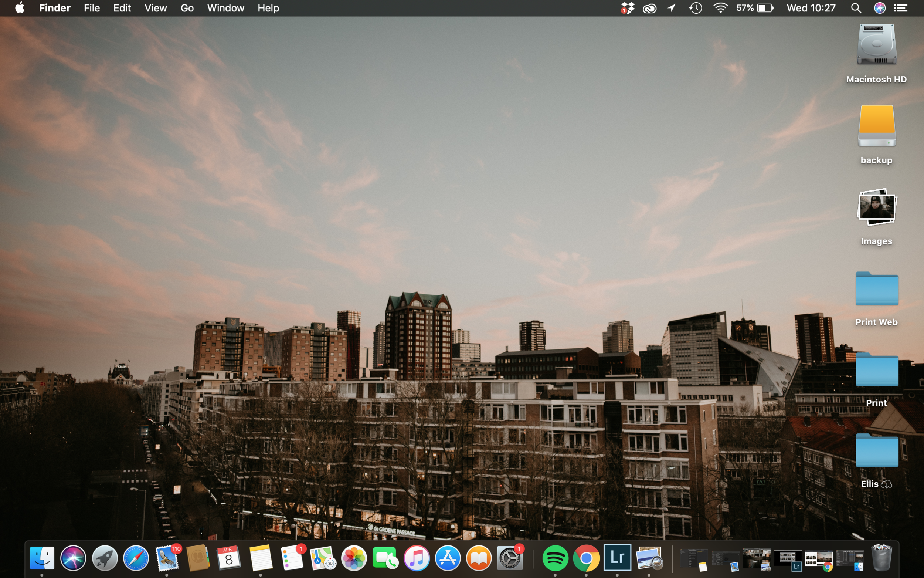The height and width of the screenshot is (578, 924).
Task: Open Launchpad rocket icon
Action: 105,558
